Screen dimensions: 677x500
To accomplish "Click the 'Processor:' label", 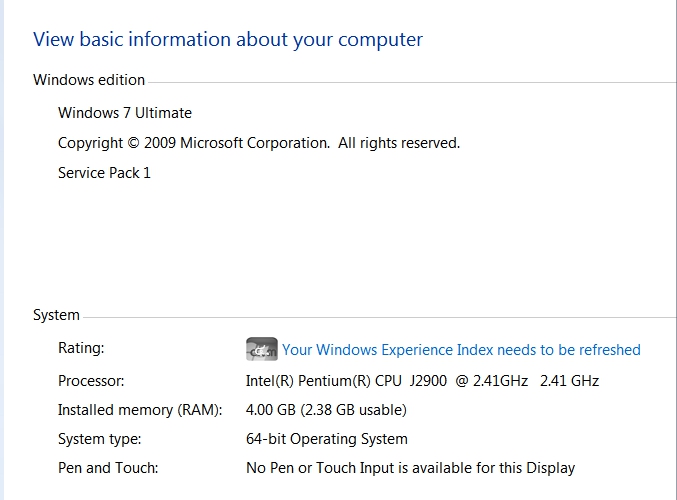I will (x=91, y=381).
